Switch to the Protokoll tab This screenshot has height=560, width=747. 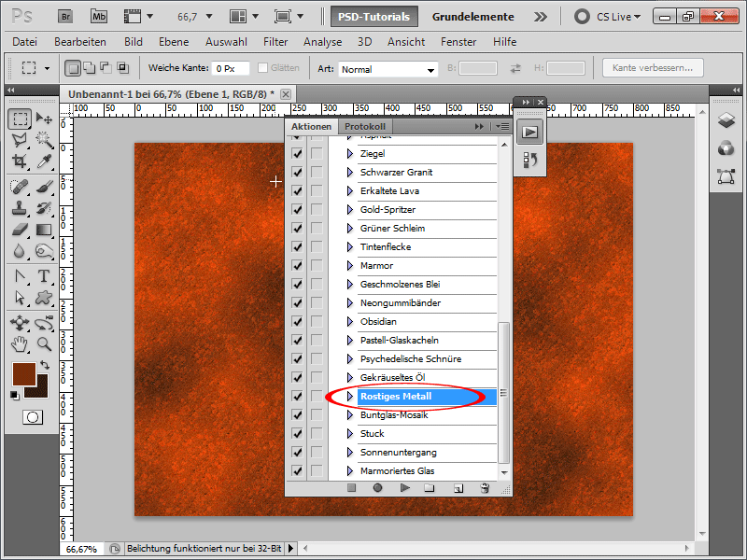pyautogui.click(x=365, y=126)
